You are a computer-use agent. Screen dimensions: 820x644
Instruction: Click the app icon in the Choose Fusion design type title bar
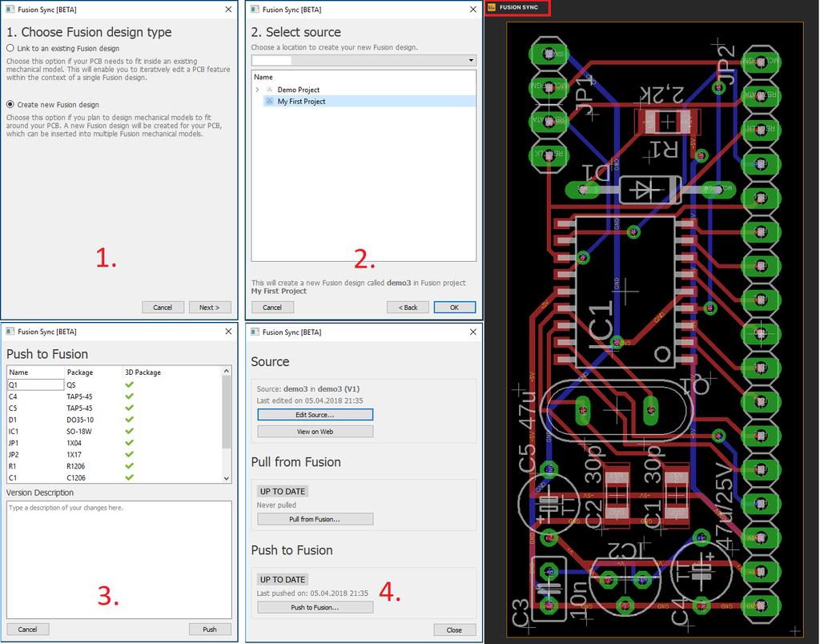point(10,10)
